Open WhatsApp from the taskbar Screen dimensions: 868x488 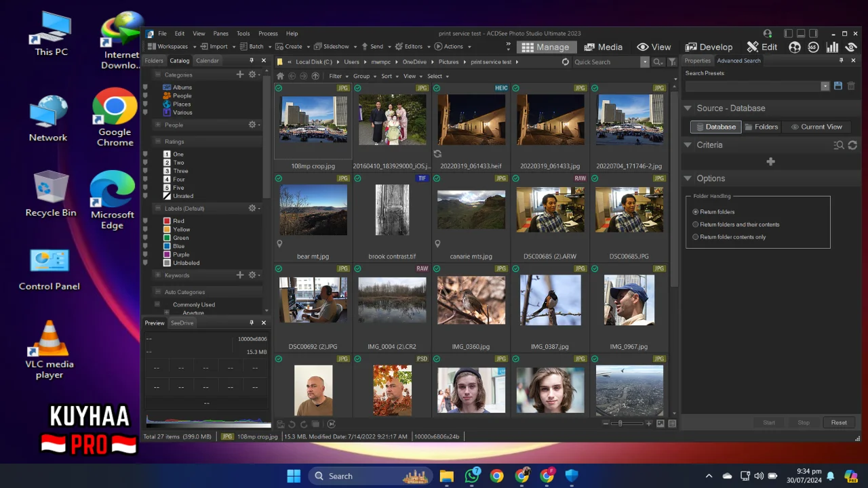point(472,476)
